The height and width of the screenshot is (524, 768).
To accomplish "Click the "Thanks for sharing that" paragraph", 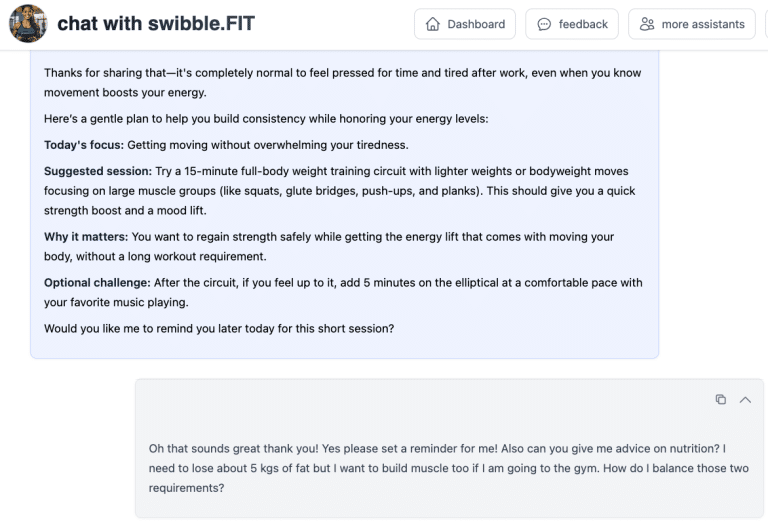I will click(x=342, y=82).
